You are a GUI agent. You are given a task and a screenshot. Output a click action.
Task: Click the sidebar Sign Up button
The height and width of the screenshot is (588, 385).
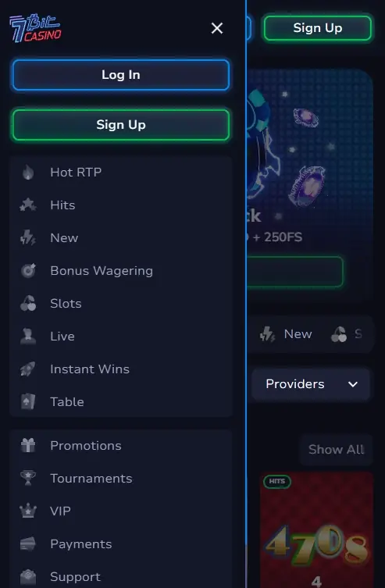121,125
